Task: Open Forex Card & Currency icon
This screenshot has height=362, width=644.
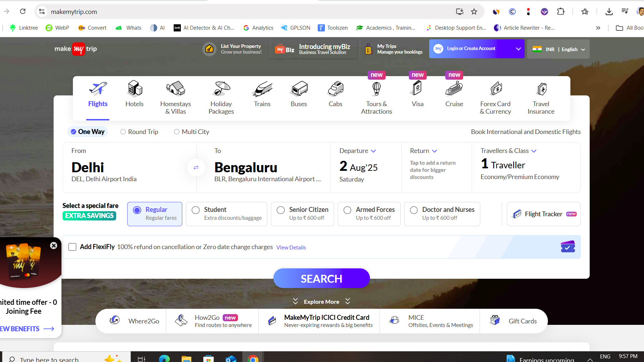Action: (x=496, y=89)
